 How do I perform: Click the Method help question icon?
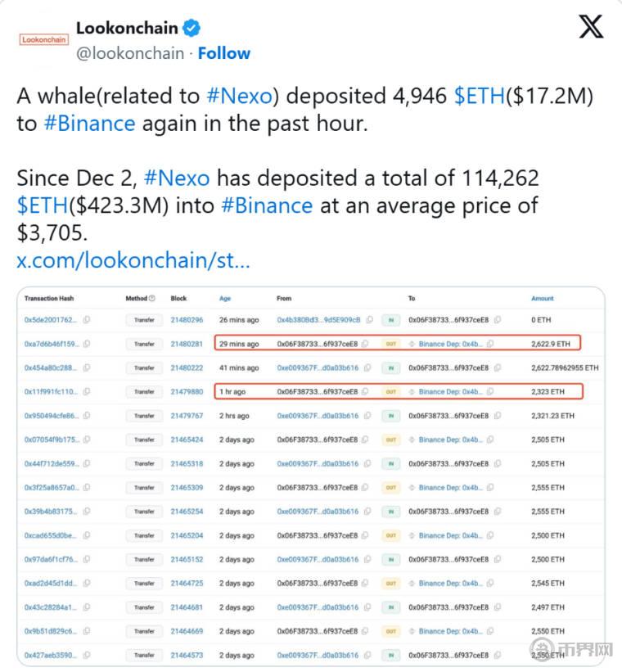[x=152, y=299]
